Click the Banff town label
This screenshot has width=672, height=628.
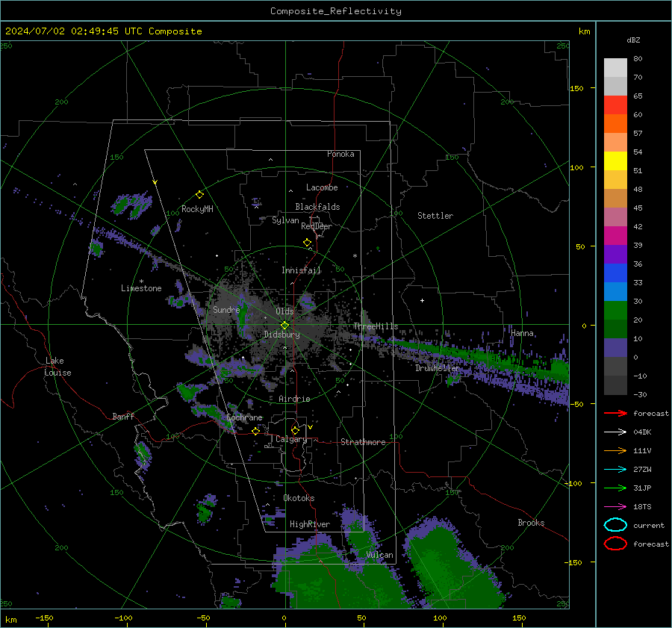[x=123, y=417]
